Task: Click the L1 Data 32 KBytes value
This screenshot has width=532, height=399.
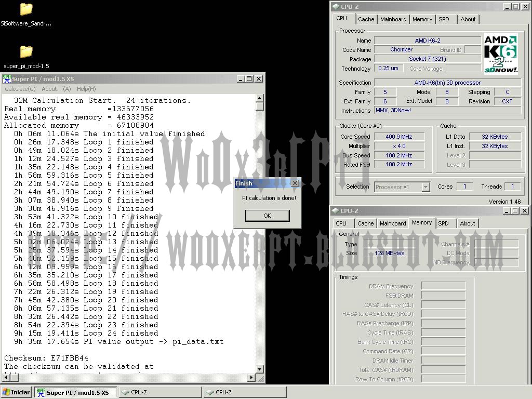Action: point(495,137)
